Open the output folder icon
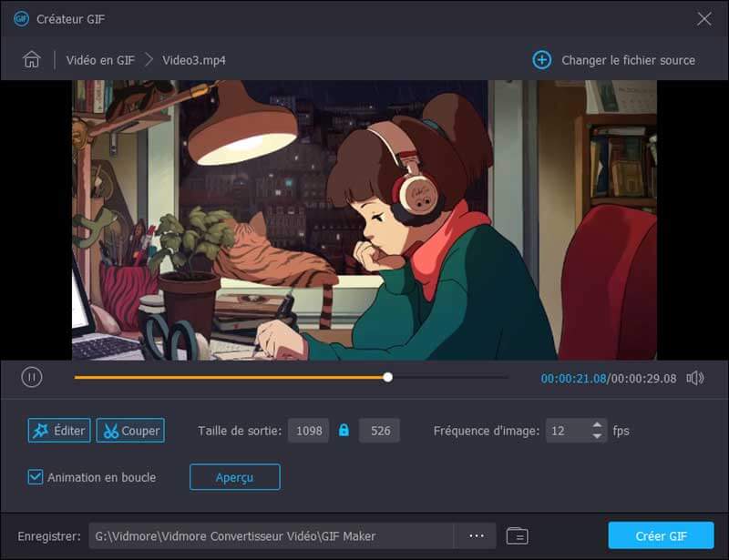Viewport: 729px width, 560px height. 517,536
